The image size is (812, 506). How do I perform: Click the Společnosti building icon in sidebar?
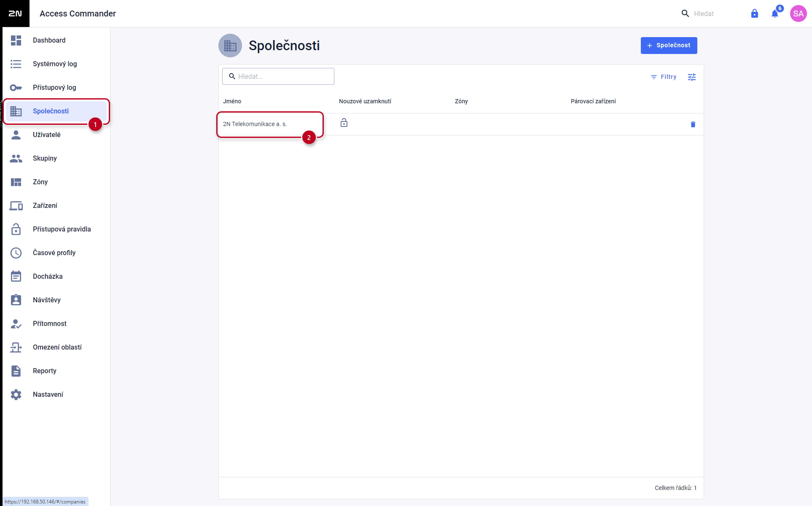[16, 111]
